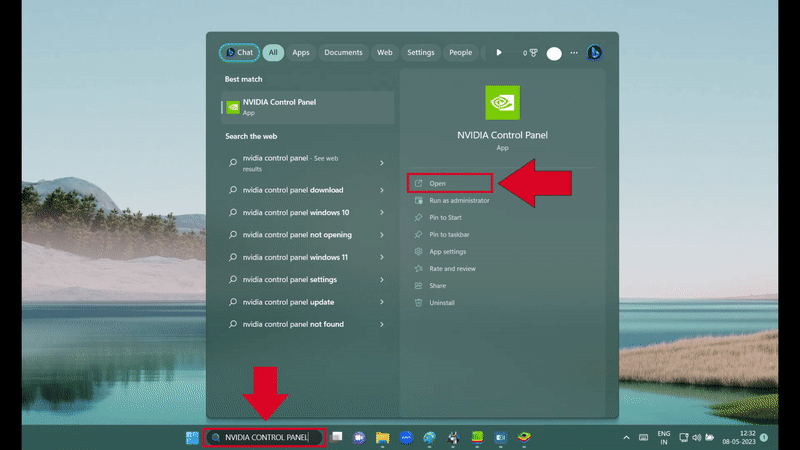Screen dimensions: 800x450
Task: Open Bing Chat from the search filters
Action: click(x=239, y=53)
